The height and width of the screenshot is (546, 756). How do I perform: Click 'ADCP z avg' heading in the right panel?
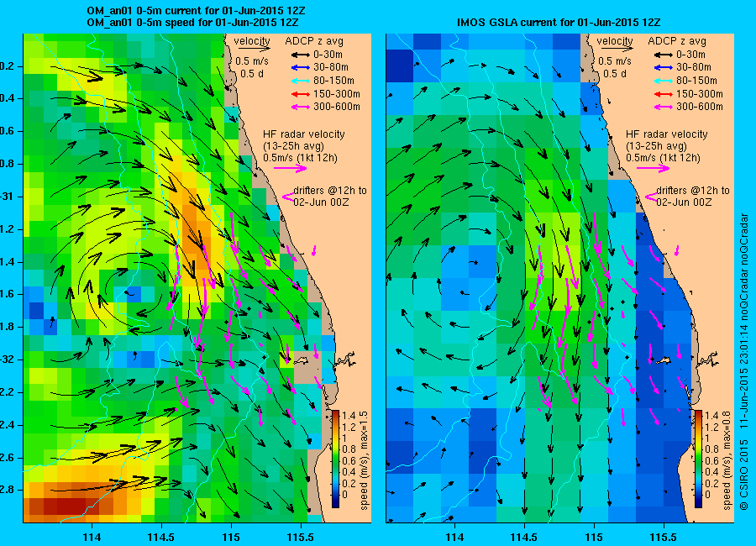click(677, 41)
